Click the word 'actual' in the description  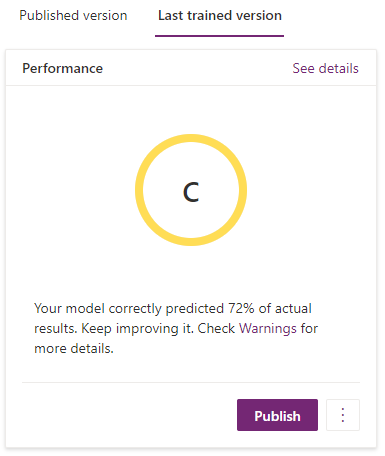[x=293, y=308]
